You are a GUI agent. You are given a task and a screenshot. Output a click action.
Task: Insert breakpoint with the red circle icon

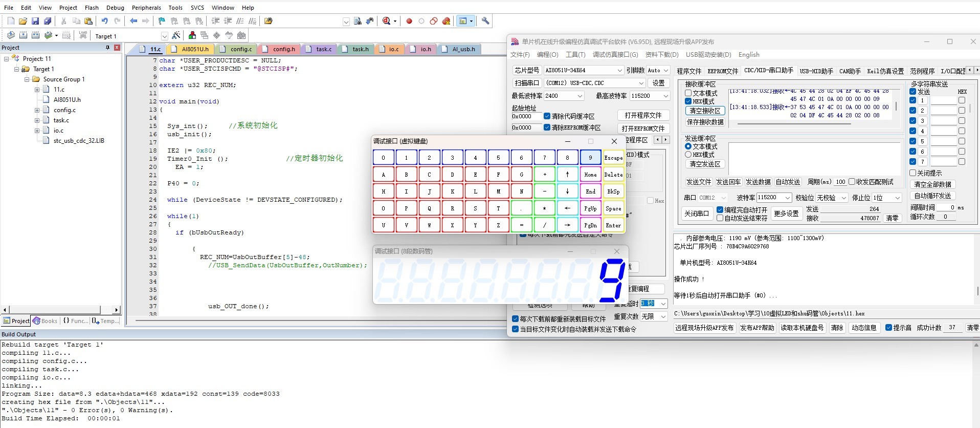coord(409,21)
